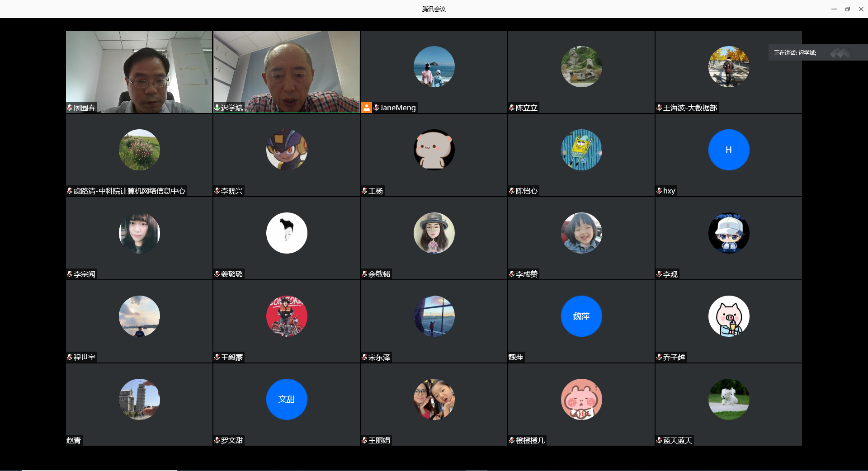Click the blue 魏萍 avatar circle

(581, 316)
